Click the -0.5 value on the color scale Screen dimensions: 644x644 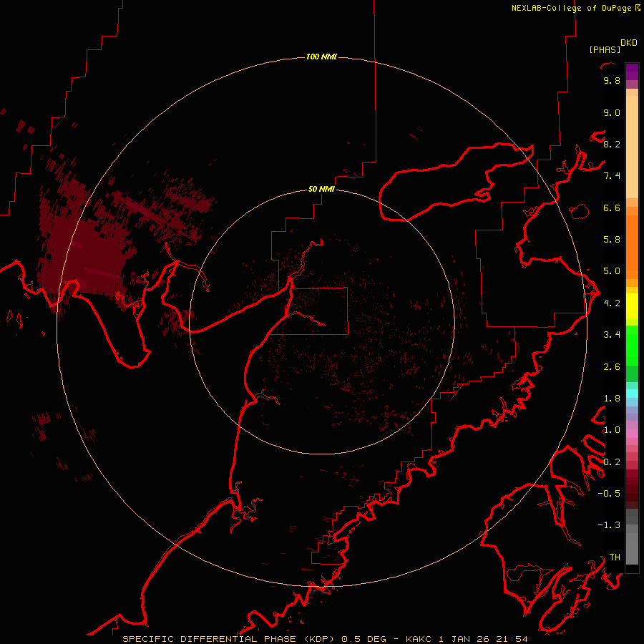pos(609,494)
